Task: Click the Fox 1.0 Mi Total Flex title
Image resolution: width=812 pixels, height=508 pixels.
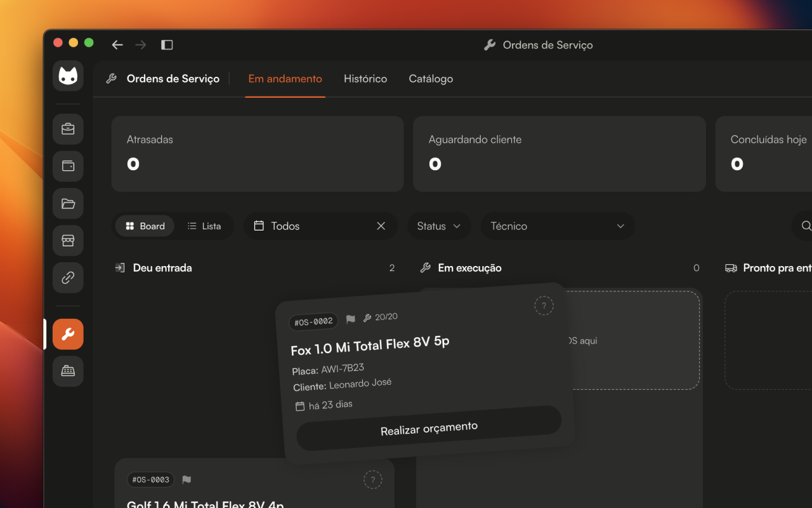Action: pyautogui.click(x=370, y=345)
